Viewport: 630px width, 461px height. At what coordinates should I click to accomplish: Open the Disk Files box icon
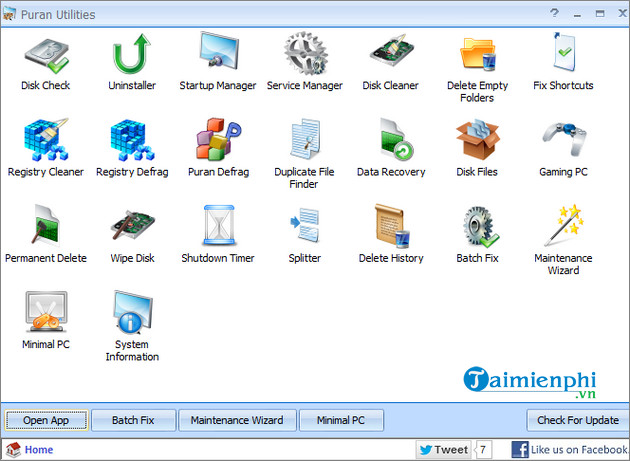[x=478, y=139]
